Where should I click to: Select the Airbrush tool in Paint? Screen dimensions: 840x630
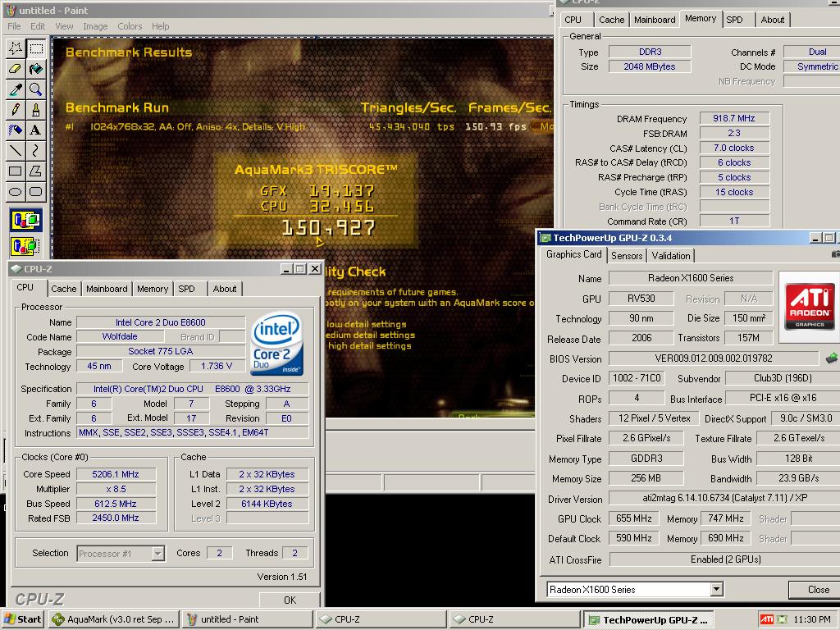click(16, 130)
